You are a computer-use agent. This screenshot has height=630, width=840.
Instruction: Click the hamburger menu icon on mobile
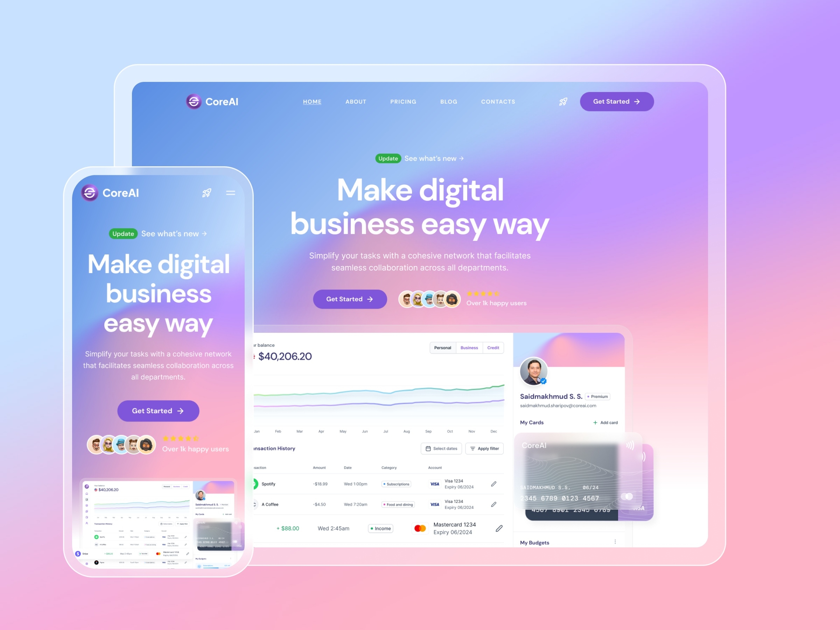(231, 192)
